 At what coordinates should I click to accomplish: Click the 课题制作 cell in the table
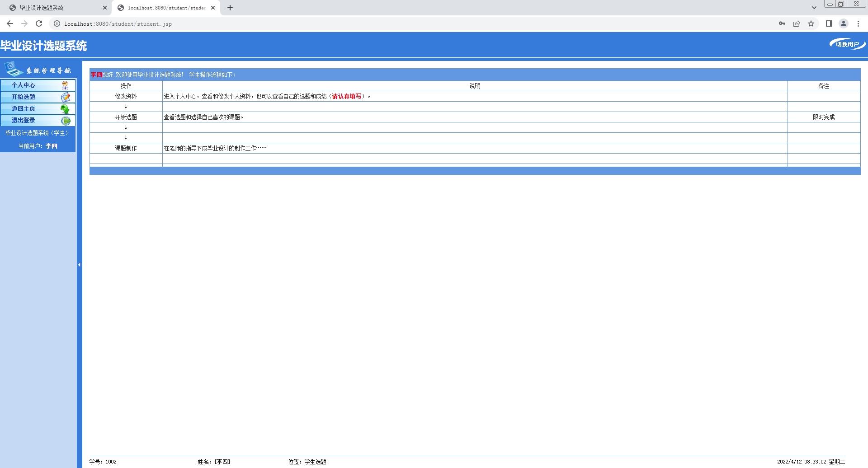[x=126, y=148]
